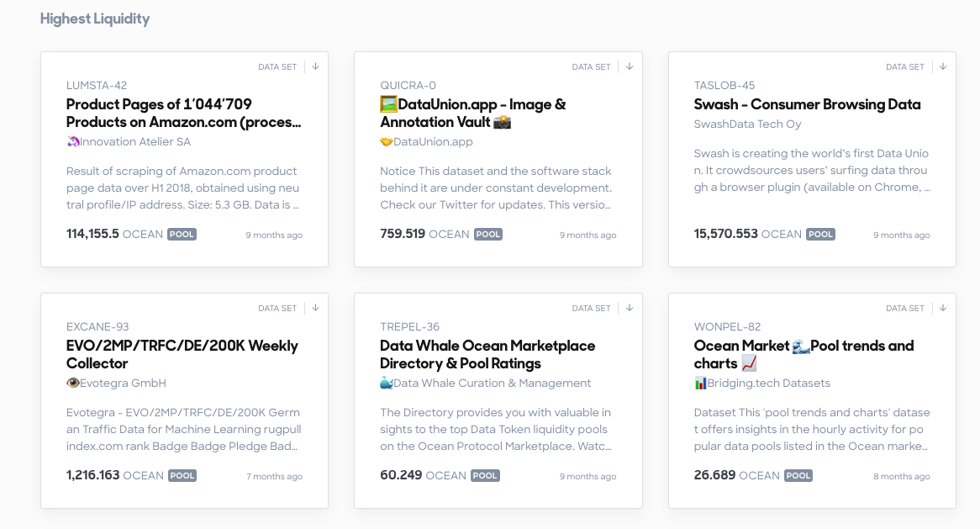Click the POOL badge on the Swash dataset
980x529 pixels.
click(820, 234)
